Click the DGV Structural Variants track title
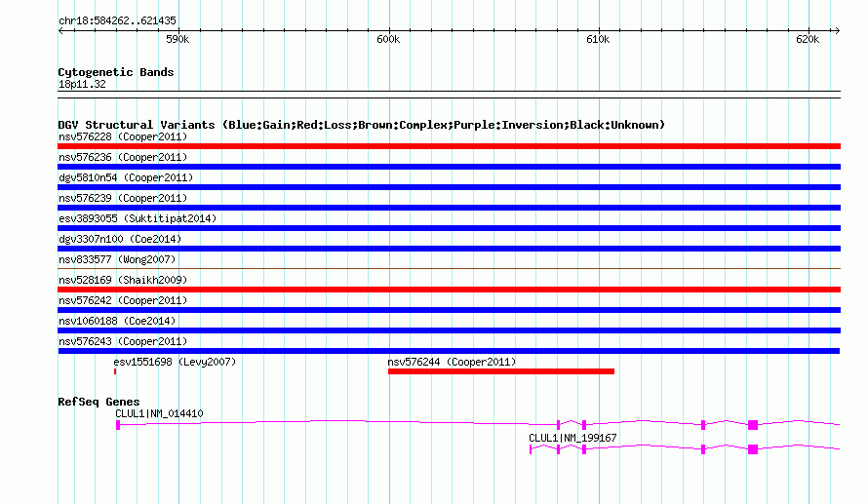 [x=362, y=125]
